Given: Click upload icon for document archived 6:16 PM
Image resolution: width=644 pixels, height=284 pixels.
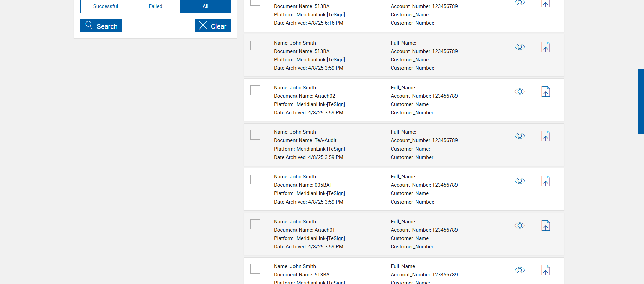Looking at the screenshot, I should click(546, 4).
